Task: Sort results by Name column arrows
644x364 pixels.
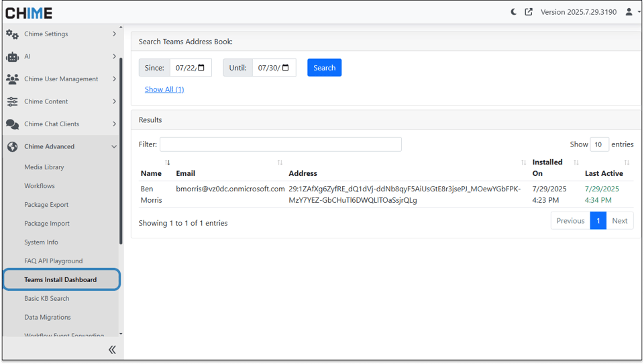Action: tap(168, 163)
